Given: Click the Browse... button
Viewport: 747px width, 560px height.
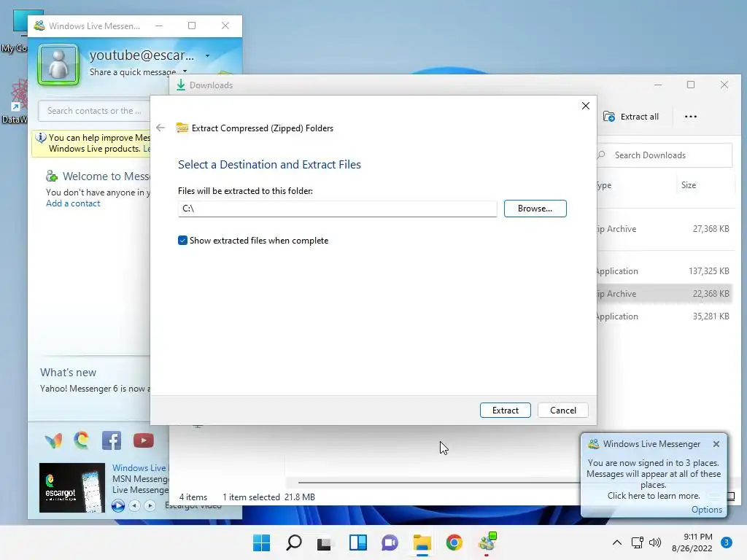Looking at the screenshot, I should click(535, 209).
